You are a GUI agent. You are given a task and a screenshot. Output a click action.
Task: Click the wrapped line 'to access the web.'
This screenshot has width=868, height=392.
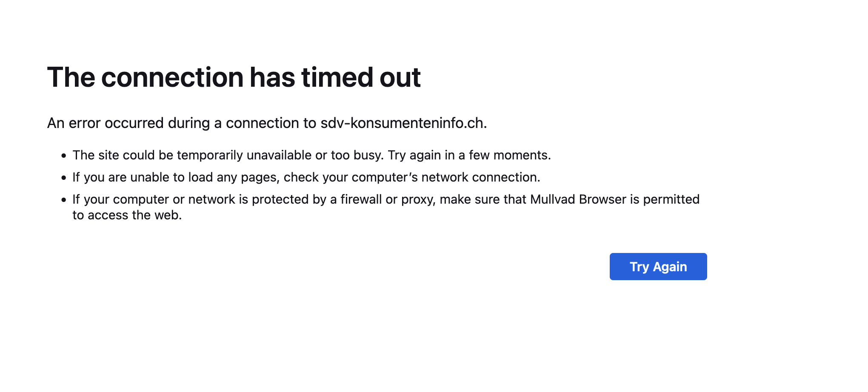(127, 215)
